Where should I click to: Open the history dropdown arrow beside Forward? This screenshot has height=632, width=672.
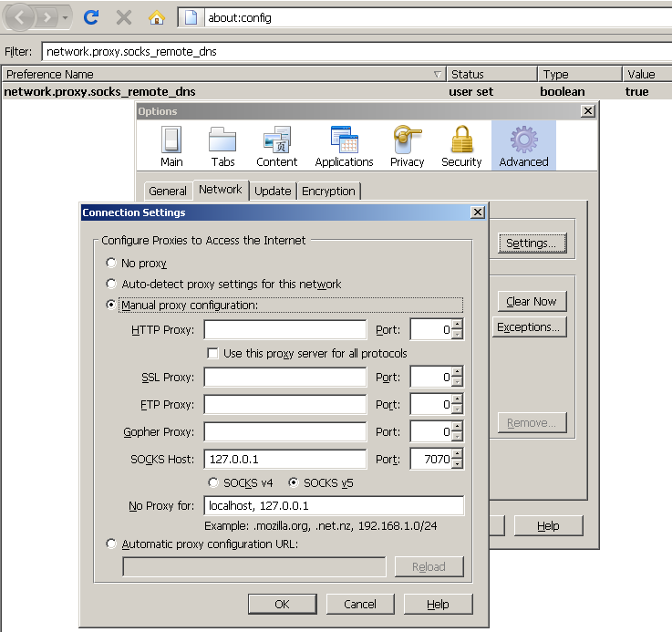65,17
